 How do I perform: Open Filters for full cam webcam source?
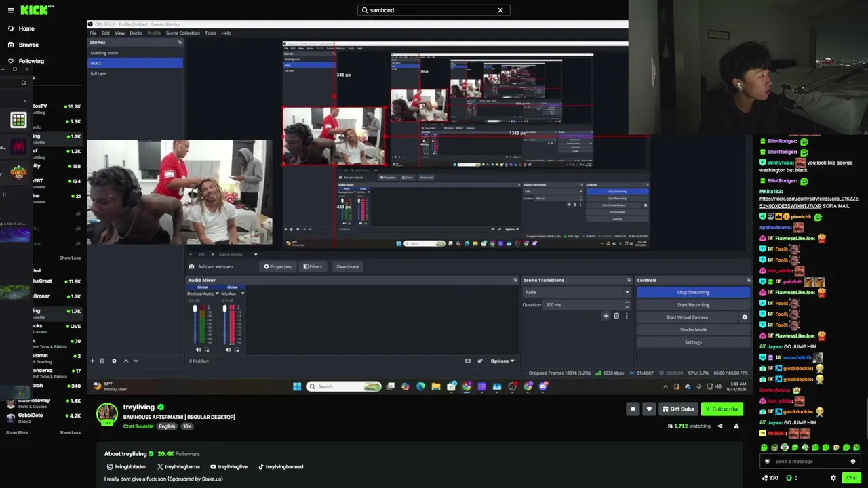pyautogui.click(x=313, y=266)
